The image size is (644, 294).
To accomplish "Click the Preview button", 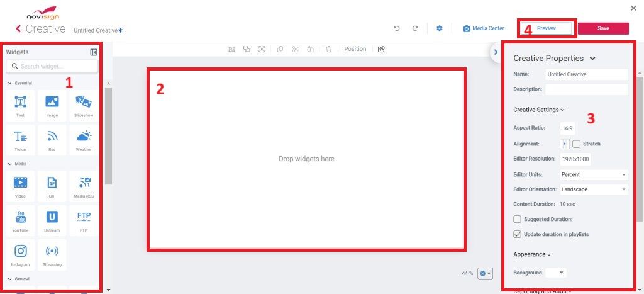I will coord(546,28).
